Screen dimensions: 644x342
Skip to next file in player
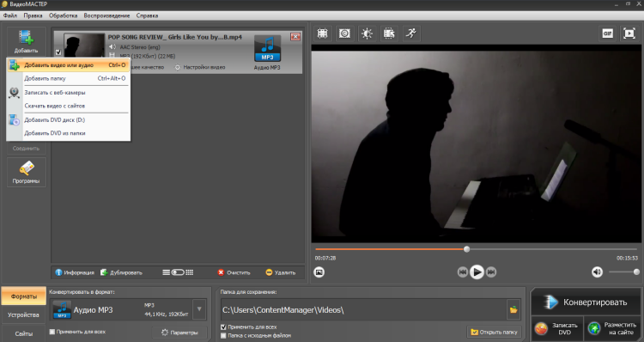click(491, 272)
